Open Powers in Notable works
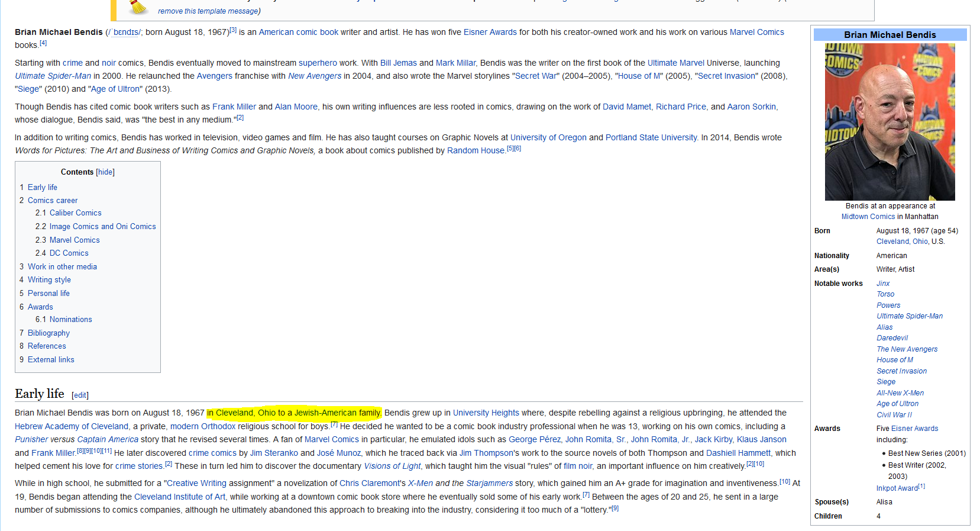The image size is (980, 531). point(888,305)
